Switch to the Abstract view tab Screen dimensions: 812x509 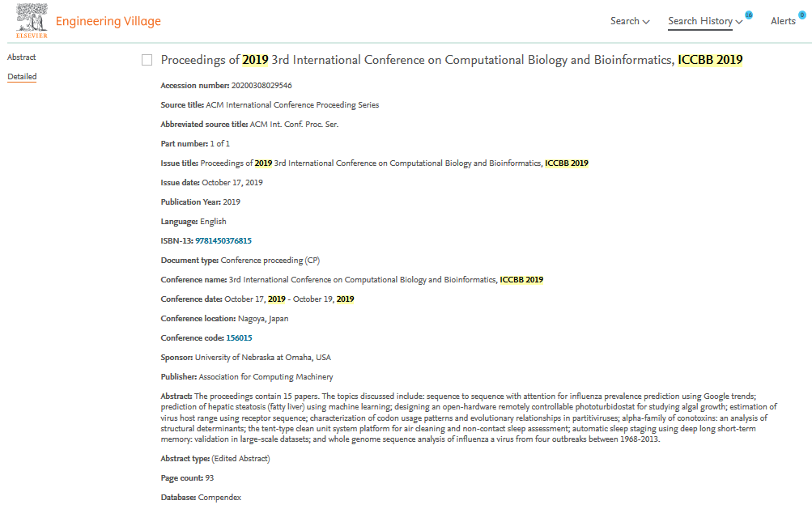(x=22, y=57)
